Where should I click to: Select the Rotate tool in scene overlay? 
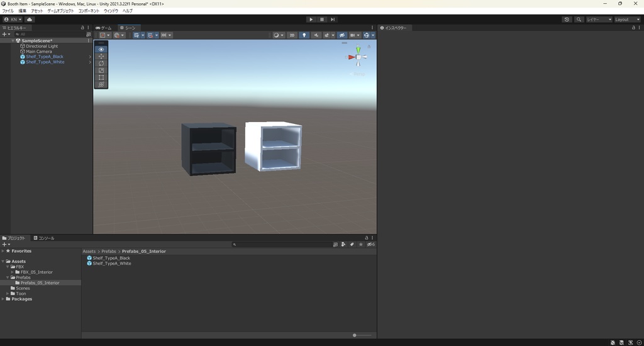[x=101, y=64]
